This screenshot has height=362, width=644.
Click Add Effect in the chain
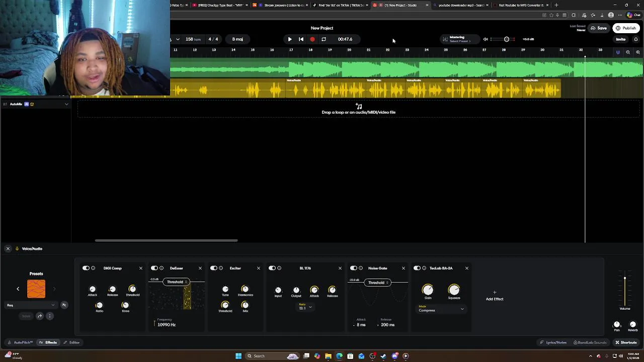pos(495,296)
